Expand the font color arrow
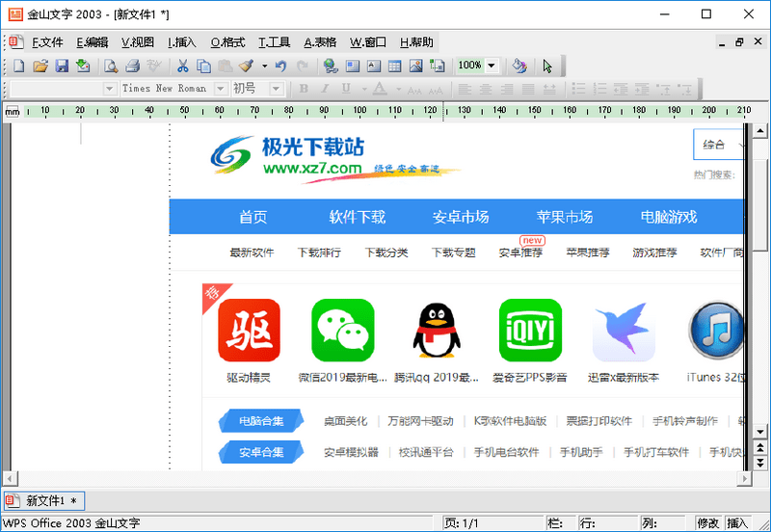The width and height of the screenshot is (771, 532). [398, 89]
